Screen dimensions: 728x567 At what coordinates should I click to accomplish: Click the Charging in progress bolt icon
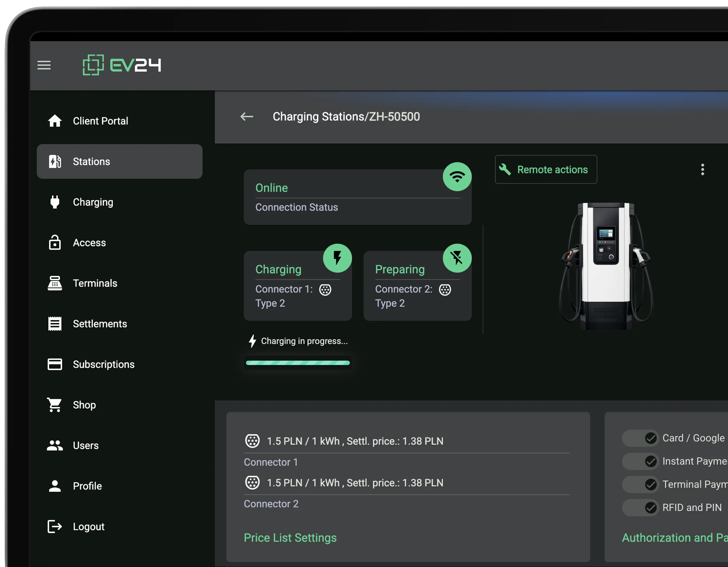pos(252,341)
